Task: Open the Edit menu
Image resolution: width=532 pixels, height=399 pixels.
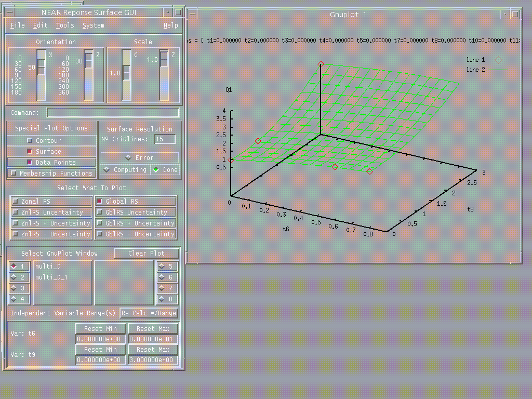Action: (40, 25)
